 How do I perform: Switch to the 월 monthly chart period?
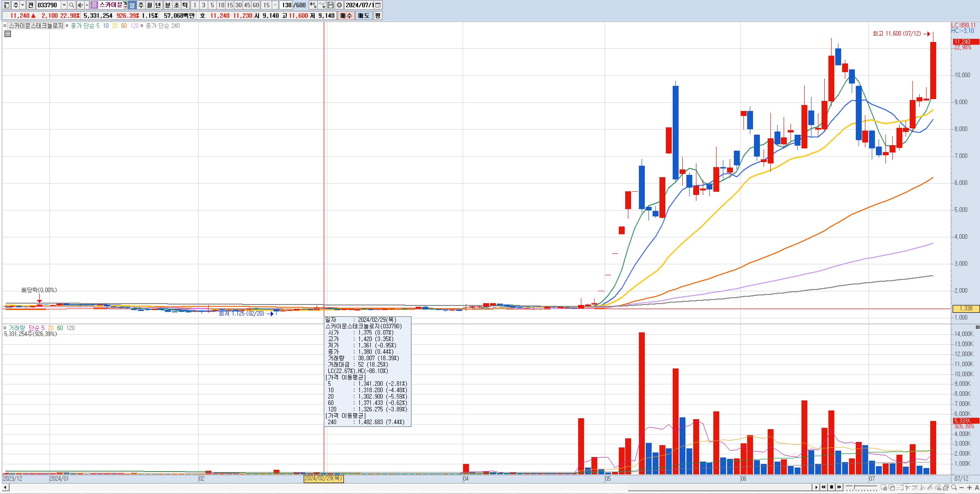[x=149, y=5]
